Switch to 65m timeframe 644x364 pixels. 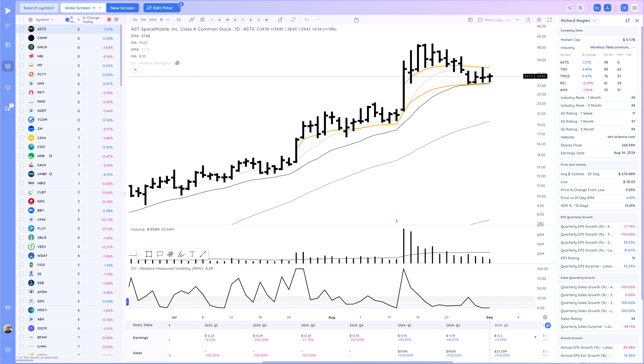153,20
